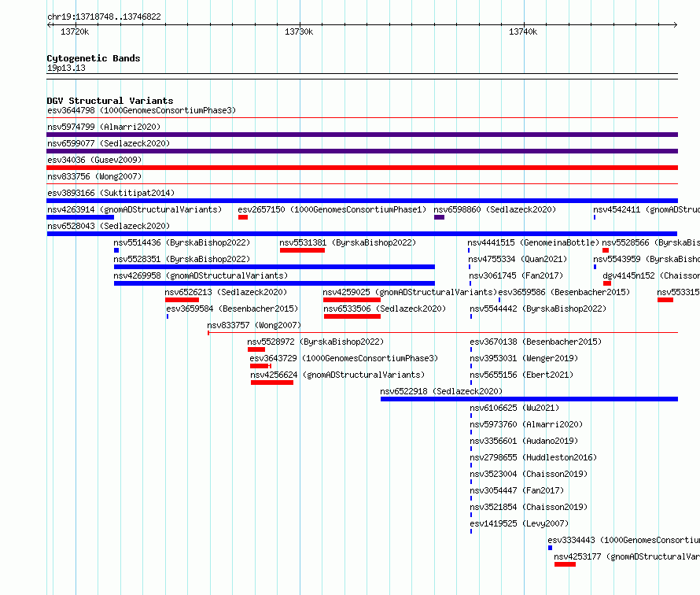
Task: Open nsv6533506 (Sedlazeck2020) label
Action: 385,309
